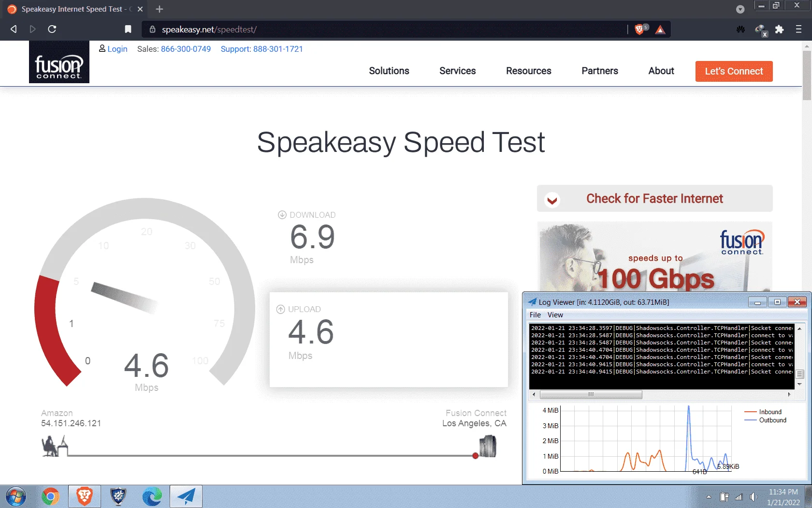The image size is (812, 508).
Task: Click the Let's Connect button
Action: click(x=734, y=71)
